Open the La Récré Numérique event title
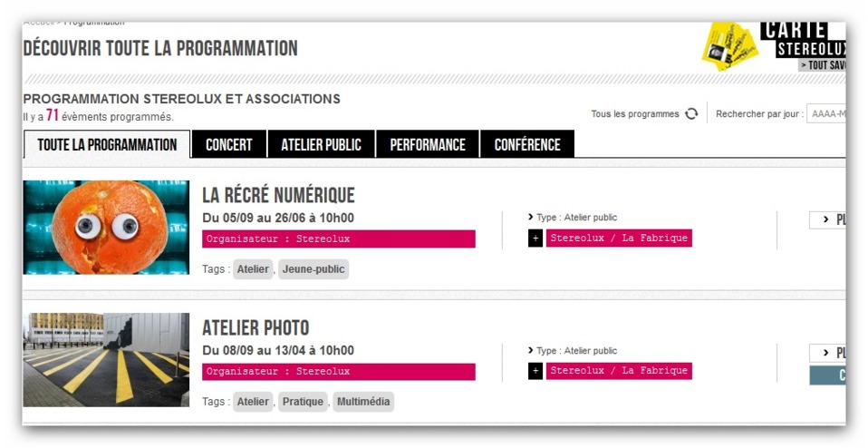This screenshot has height=448, width=868. point(278,195)
